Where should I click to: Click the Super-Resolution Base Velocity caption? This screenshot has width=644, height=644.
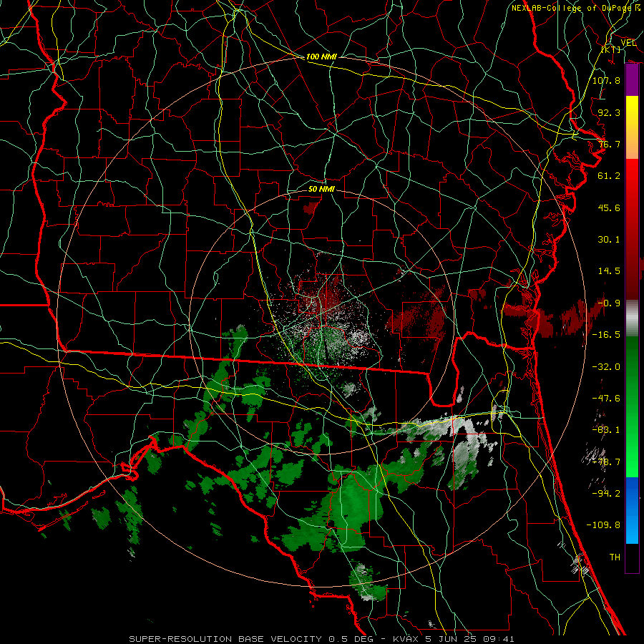point(321,639)
